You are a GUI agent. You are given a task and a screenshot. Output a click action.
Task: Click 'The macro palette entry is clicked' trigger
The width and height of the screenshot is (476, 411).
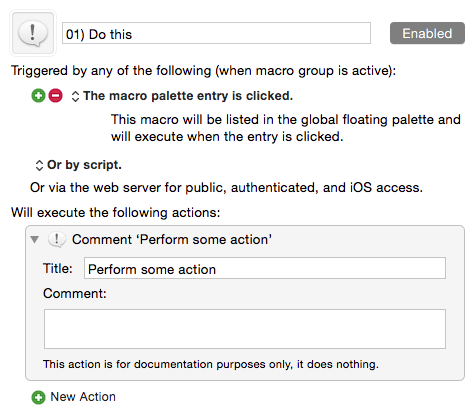188,96
